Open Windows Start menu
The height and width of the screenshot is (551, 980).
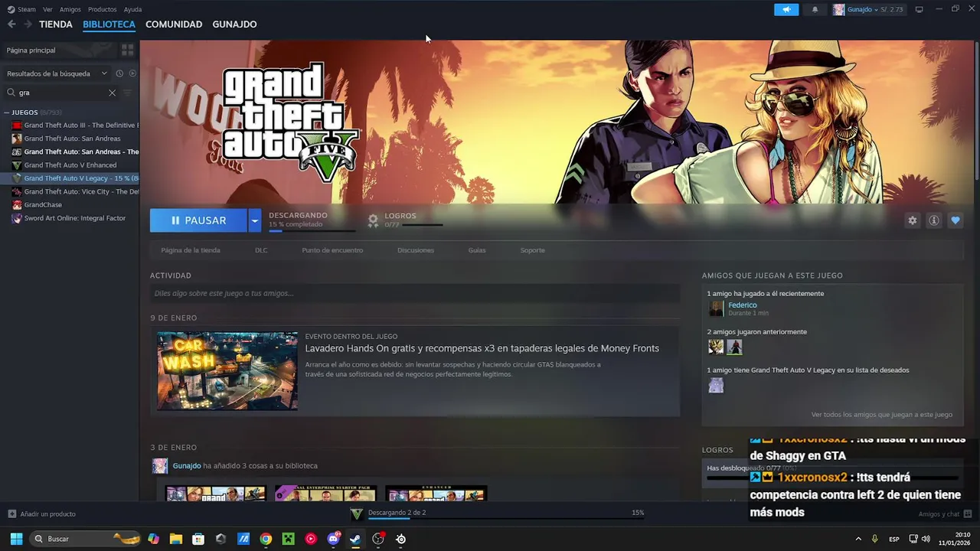16,539
